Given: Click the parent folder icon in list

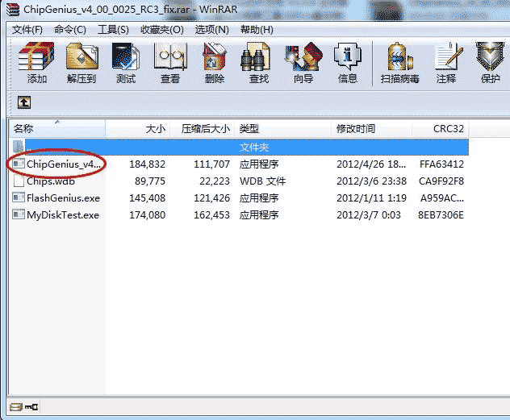Looking at the screenshot, I should [x=19, y=147].
